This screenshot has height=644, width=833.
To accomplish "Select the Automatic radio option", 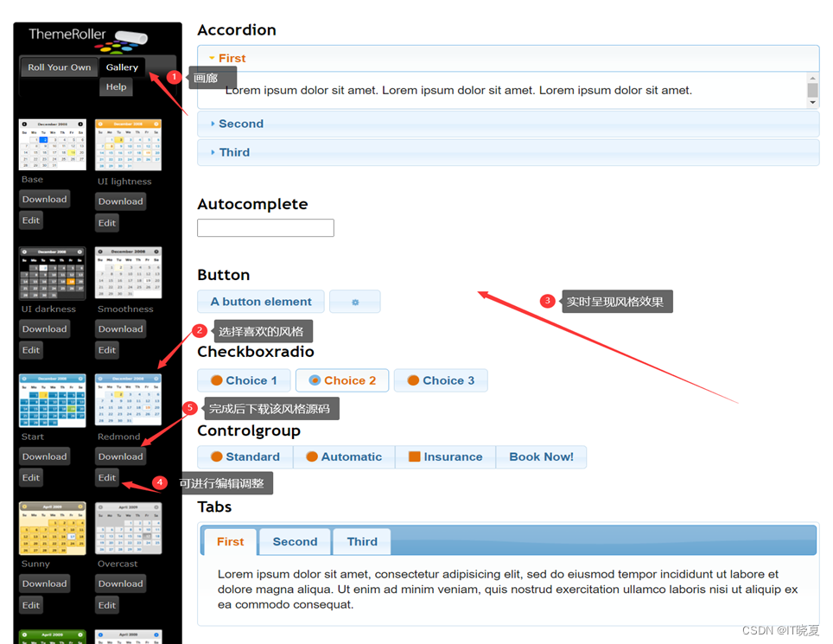I will 344,457.
